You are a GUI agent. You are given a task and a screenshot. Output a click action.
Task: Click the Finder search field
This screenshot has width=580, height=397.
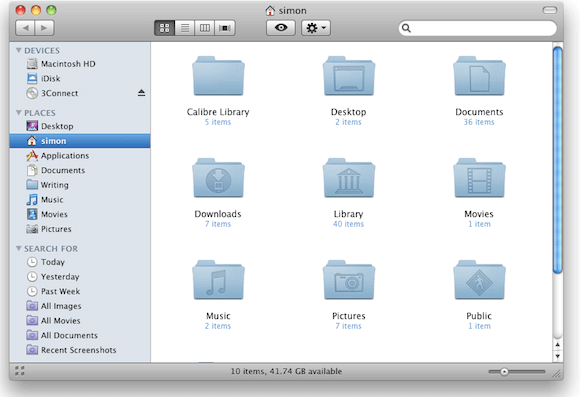pyautogui.click(x=478, y=28)
